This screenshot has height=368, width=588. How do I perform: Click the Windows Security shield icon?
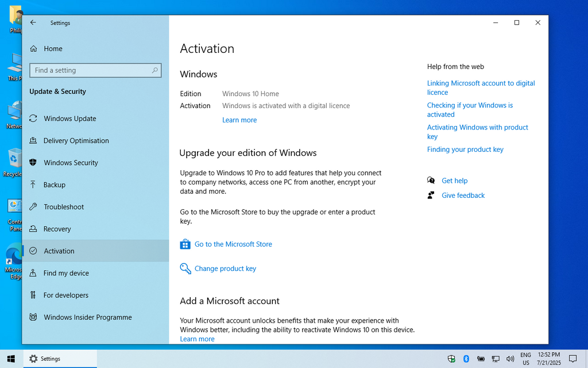tap(33, 162)
